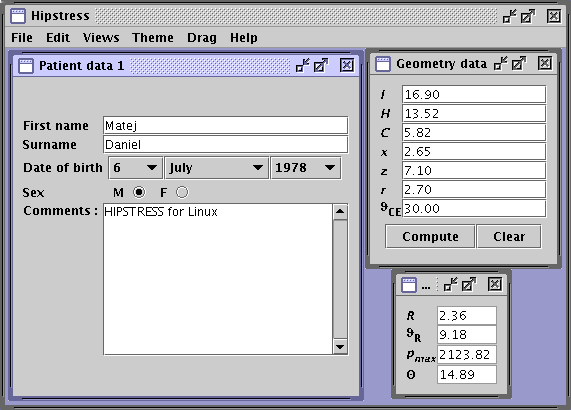Select the F sex radio button
The height and width of the screenshot is (410, 571).
[182, 192]
